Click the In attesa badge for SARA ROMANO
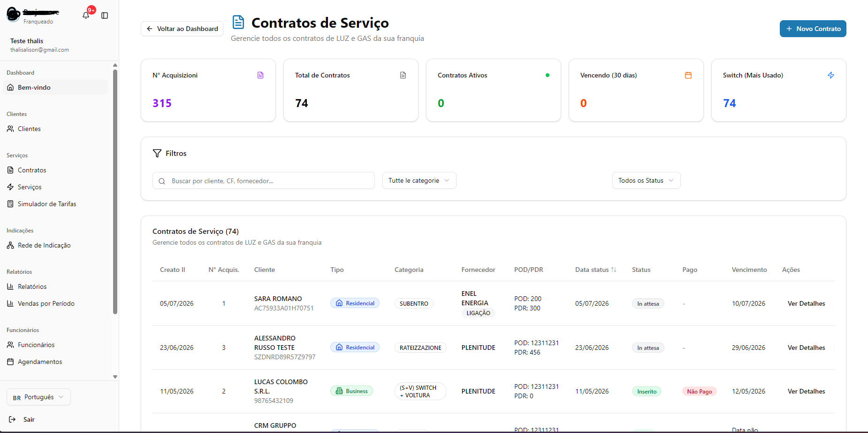The width and height of the screenshot is (868, 433). [648, 303]
